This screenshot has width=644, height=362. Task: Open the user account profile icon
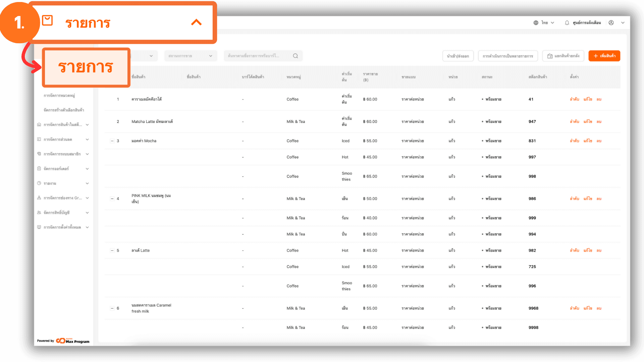(x=611, y=23)
